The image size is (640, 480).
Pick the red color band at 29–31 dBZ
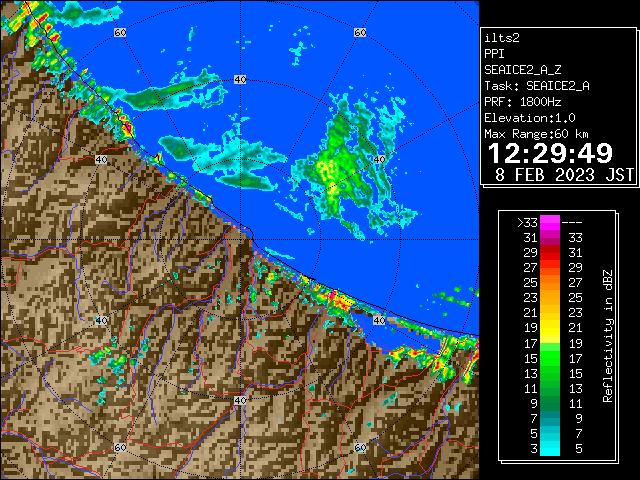[550, 253]
